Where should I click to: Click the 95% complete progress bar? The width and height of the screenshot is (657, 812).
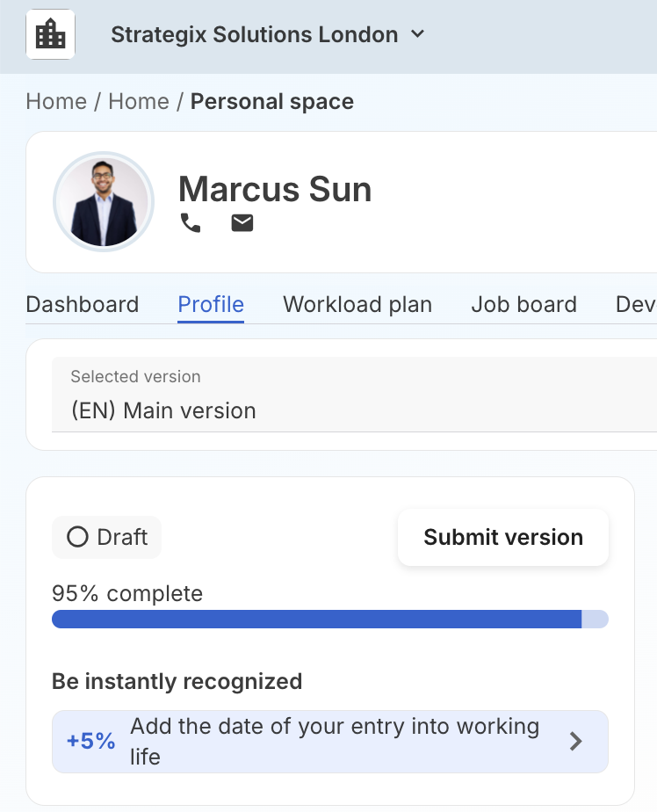(329, 619)
